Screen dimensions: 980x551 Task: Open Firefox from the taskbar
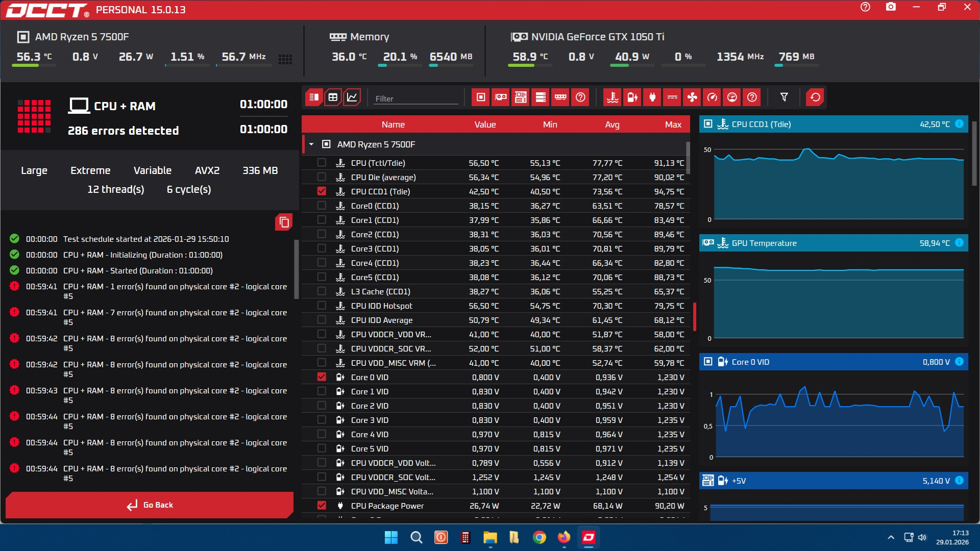563,537
